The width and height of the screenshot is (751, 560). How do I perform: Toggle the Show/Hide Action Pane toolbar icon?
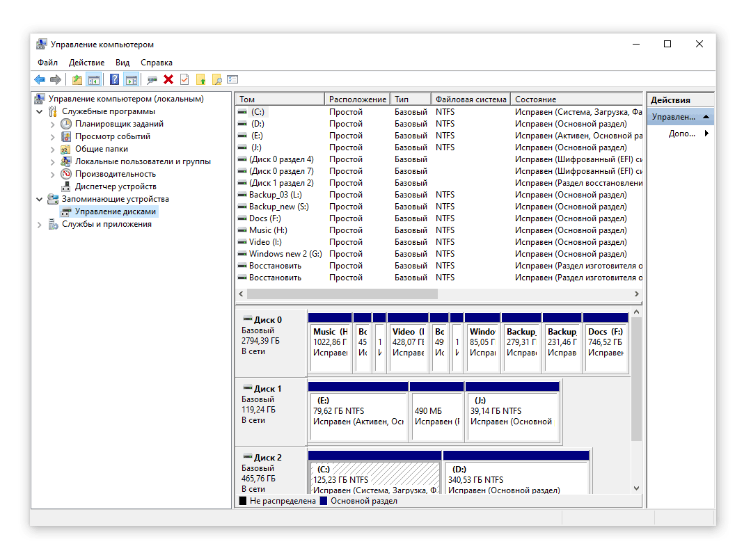click(132, 79)
